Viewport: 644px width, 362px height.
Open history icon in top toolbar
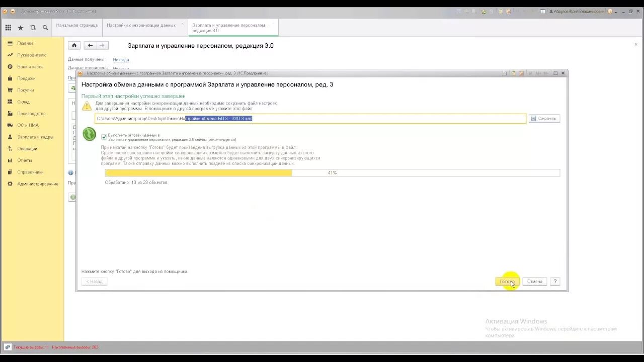33,28
